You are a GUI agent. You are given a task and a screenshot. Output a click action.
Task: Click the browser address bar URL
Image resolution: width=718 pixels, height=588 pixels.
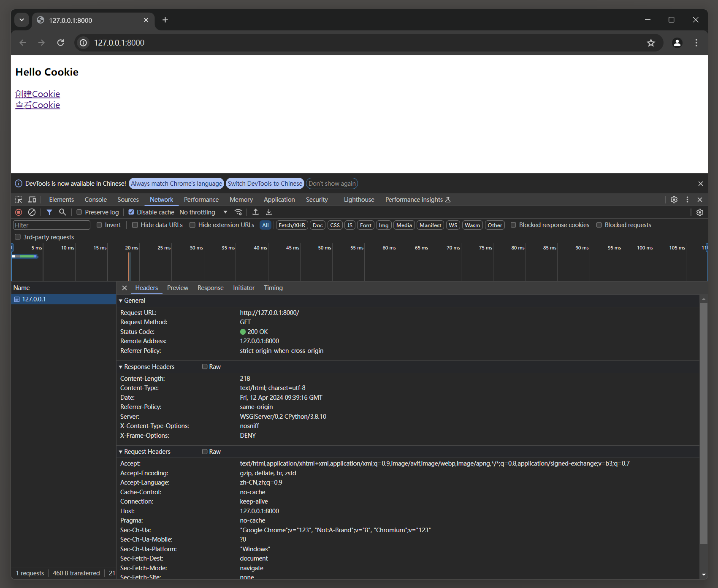point(119,43)
